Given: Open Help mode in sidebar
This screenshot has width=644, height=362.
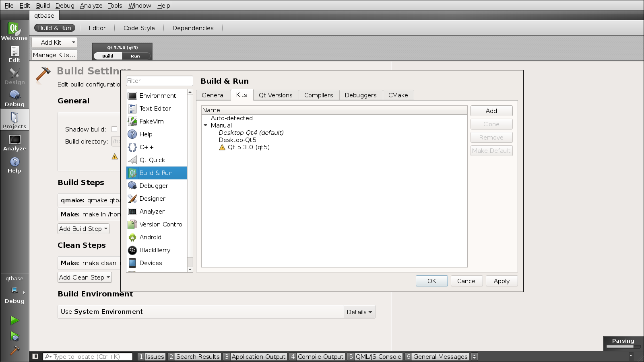Looking at the screenshot, I should point(14,165).
